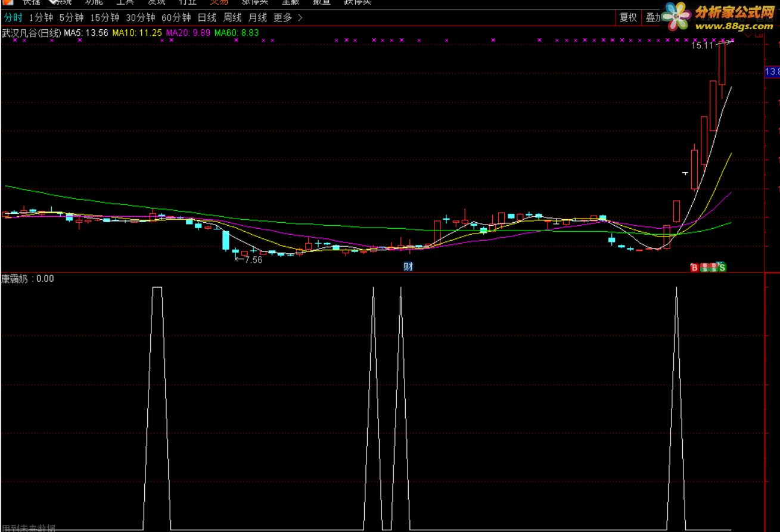Click the red B buy marker
This screenshot has height=532, width=780.
pyautogui.click(x=694, y=268)
